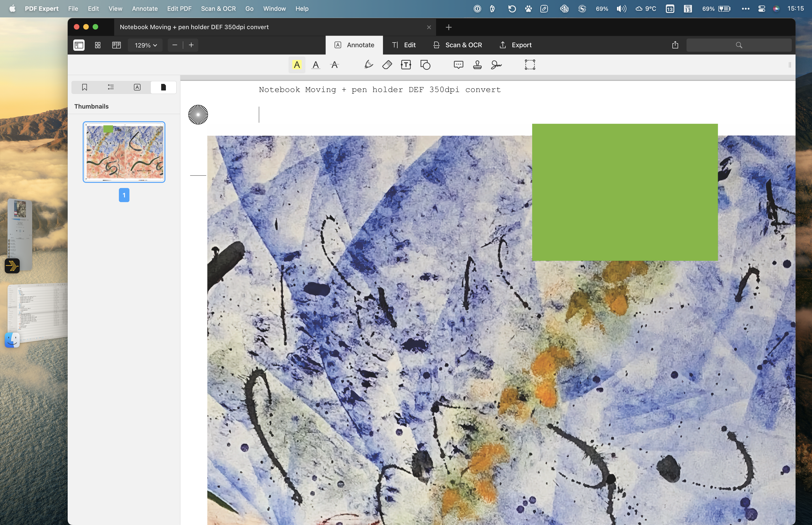Open the stamp tool
The width and height of the screenshot is (812, 525).
click(x=477, y=65)
